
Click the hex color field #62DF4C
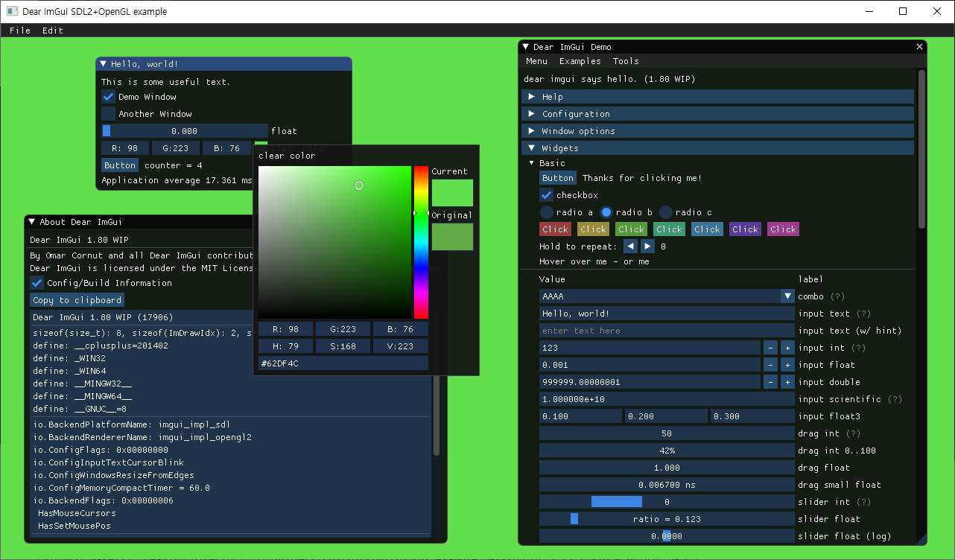pos(343,363)
